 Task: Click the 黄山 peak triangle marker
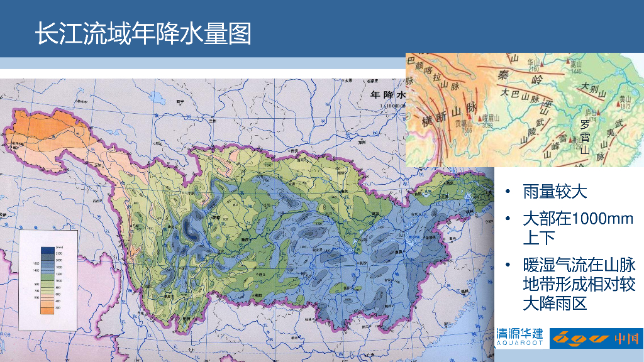point(618,104)
